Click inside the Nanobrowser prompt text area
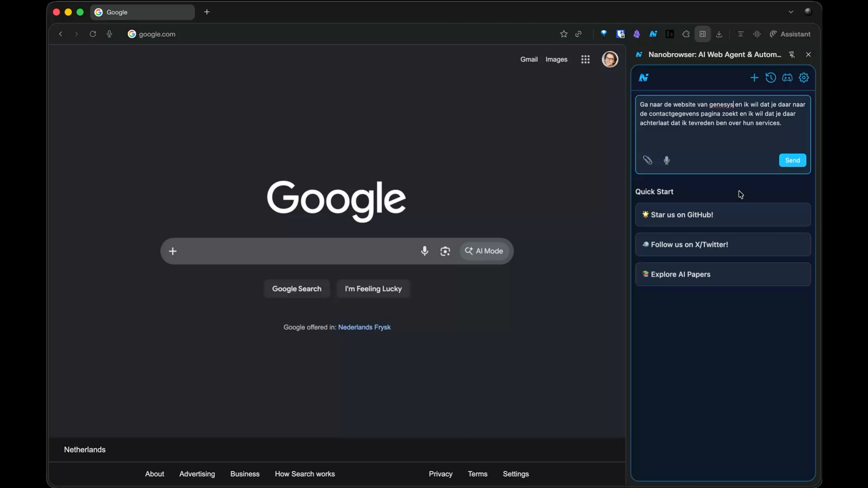Screen dimensions: 868x488 click(x=723, y=124)
